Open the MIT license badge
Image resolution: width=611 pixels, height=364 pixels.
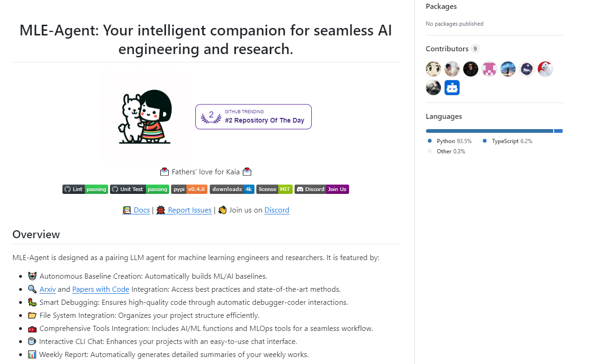[275, 189]
